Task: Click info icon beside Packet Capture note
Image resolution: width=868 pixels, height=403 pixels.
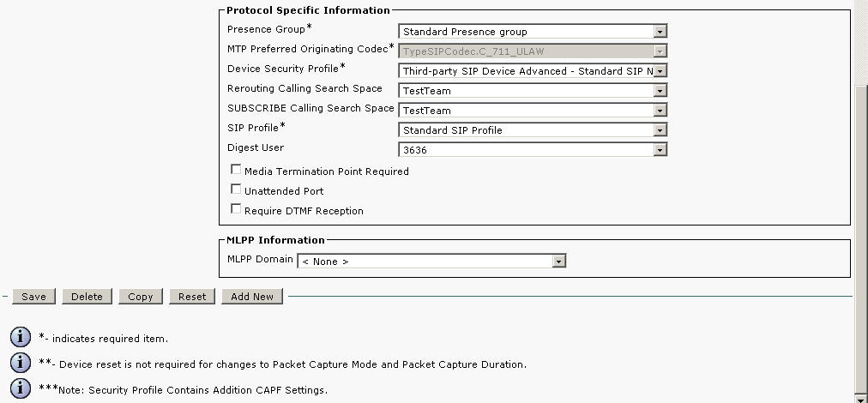Action: (20, 364)
